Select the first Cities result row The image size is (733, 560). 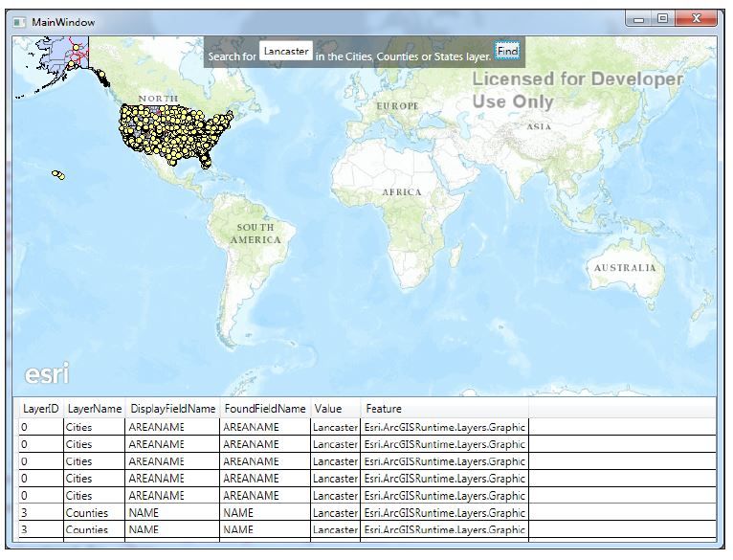[x=366, y=427]
